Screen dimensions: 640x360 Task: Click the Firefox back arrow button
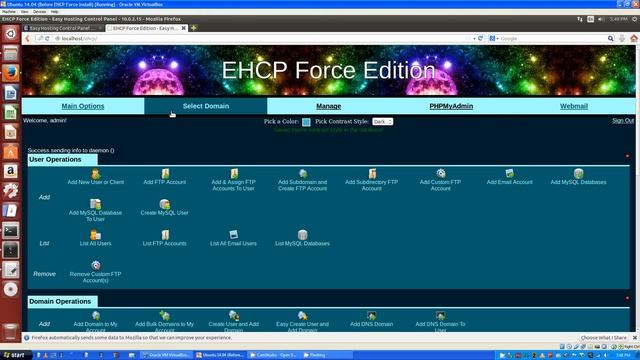click(27, 38)
